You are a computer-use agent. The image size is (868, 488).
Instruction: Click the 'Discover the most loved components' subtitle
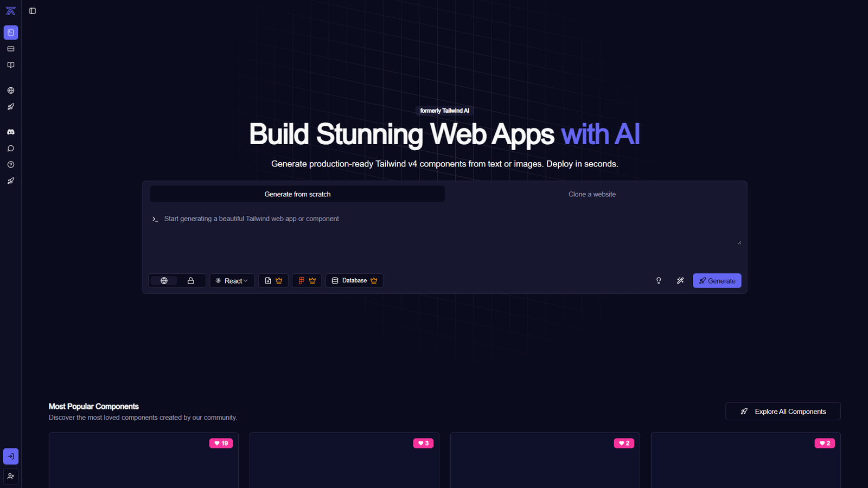click(143, 418)
